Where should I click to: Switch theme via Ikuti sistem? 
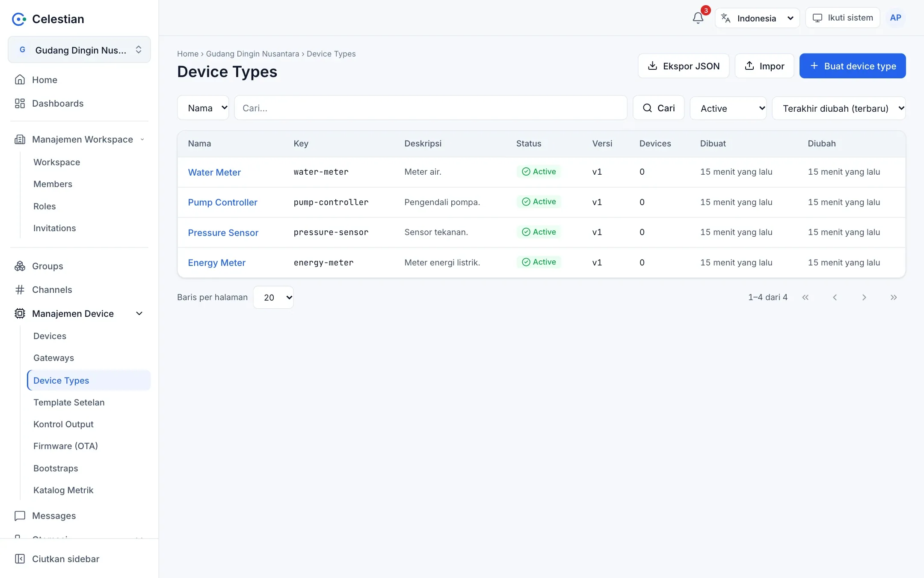tap(843, 18)
